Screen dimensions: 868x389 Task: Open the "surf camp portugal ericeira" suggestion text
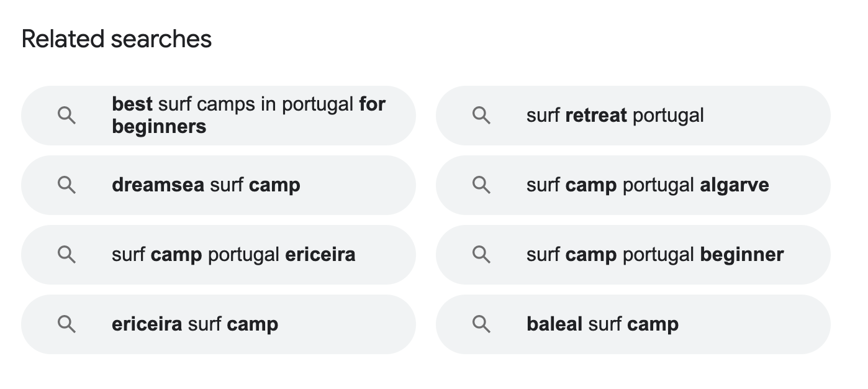pos(233,255)
